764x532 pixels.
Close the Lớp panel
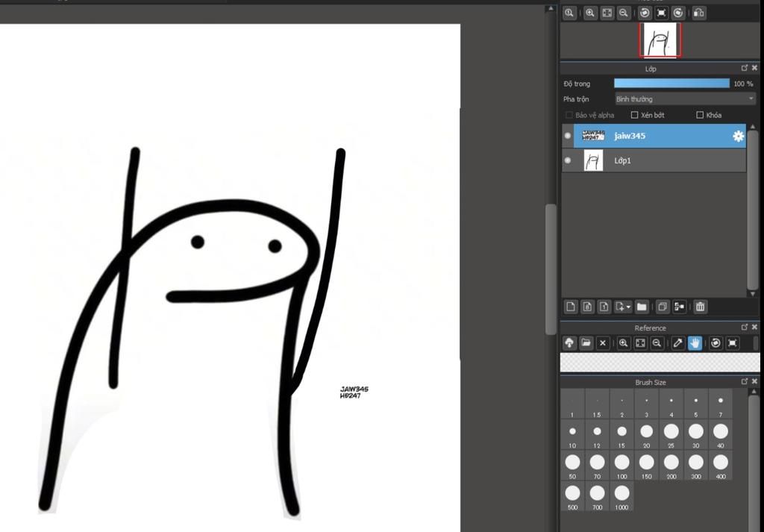coord(755,68)
